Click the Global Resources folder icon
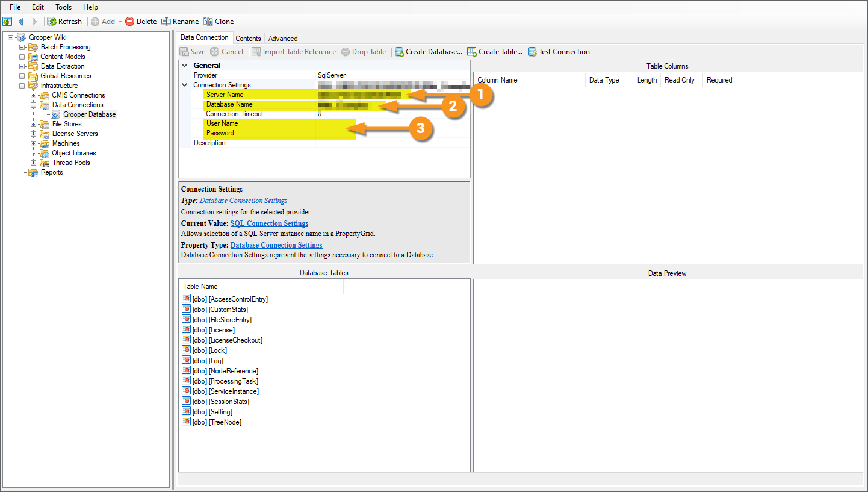The width and height of the screenshot is (868, 492). click(x=34, y=76)
